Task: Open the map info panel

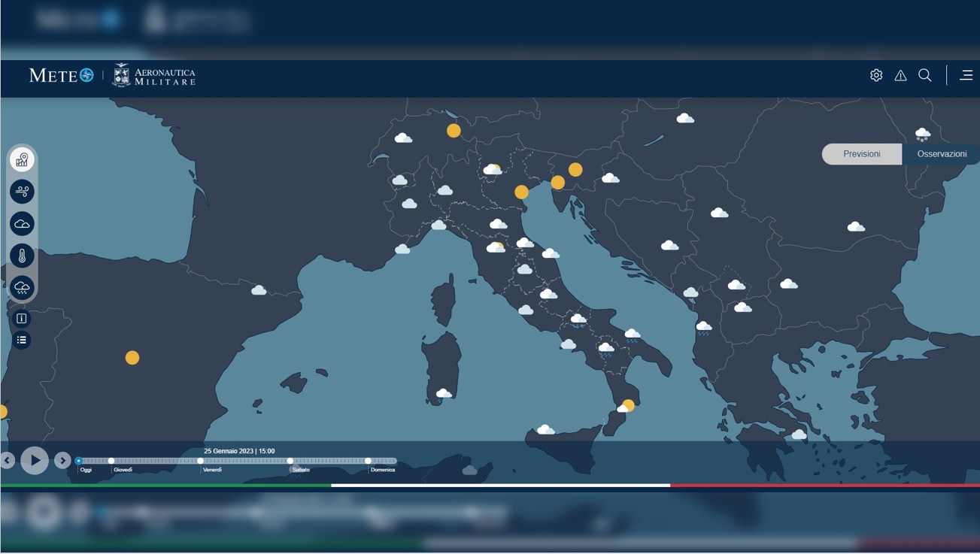Action: (x=22, y=319)
